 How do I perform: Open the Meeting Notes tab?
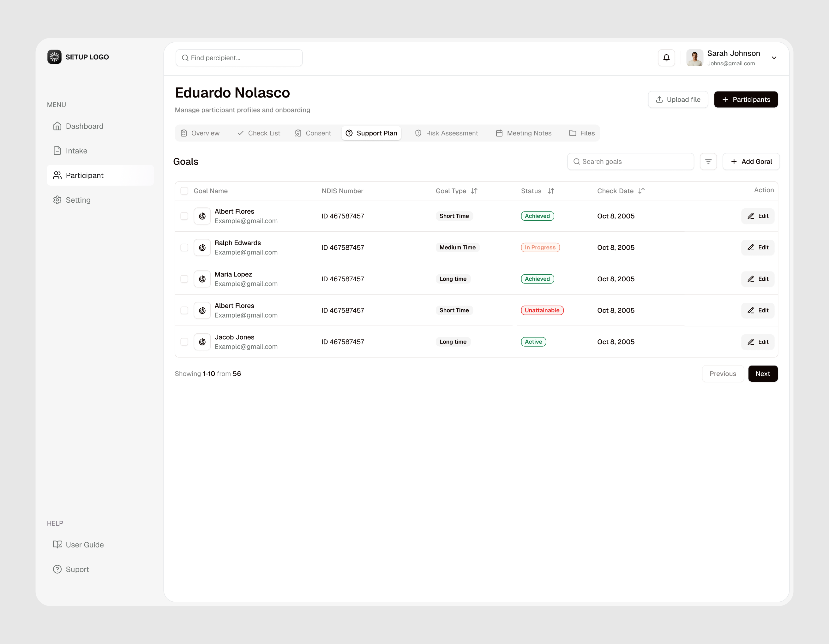[524, 133]
